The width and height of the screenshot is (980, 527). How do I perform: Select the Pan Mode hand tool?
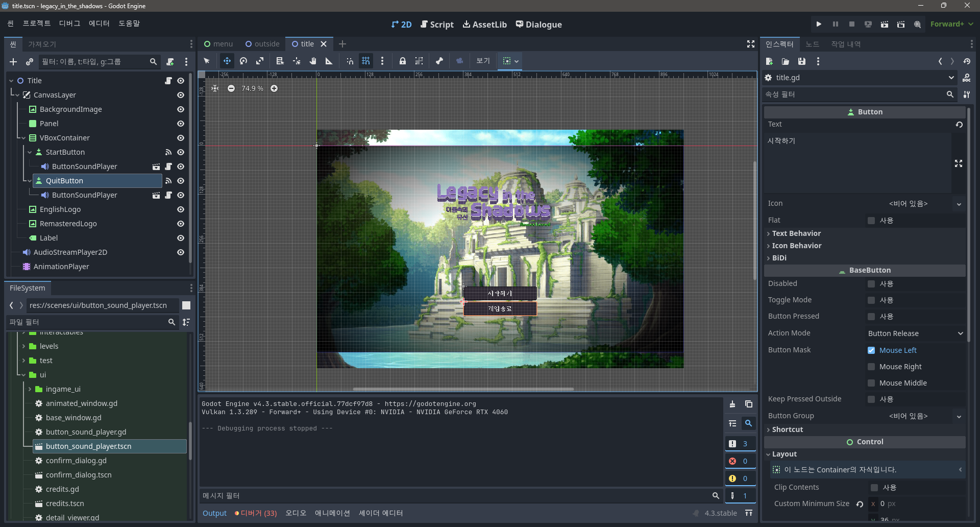(313, 61)
